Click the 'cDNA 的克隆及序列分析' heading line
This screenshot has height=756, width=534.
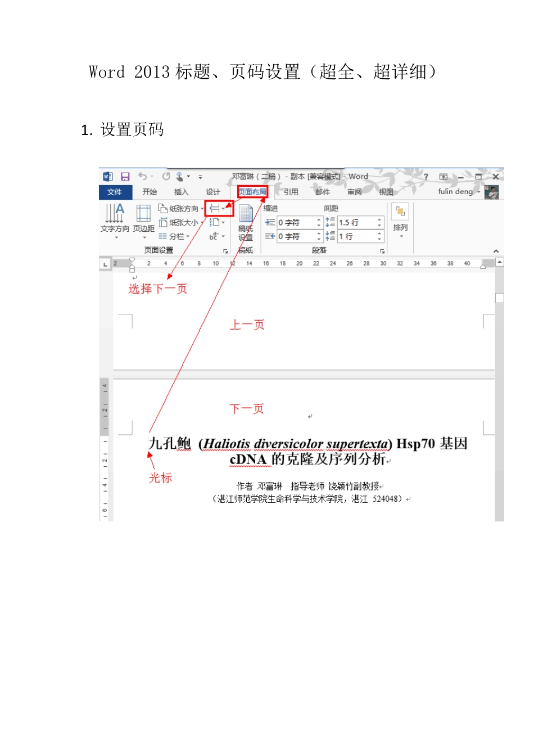pyautogui.click(x=307, y=459)
